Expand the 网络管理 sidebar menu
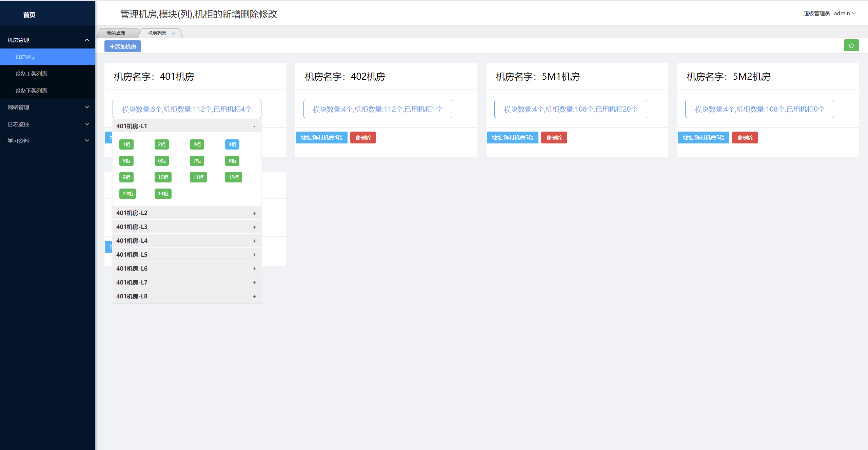Viewport: 868px width, 450px height. click(x=47, y=107)
